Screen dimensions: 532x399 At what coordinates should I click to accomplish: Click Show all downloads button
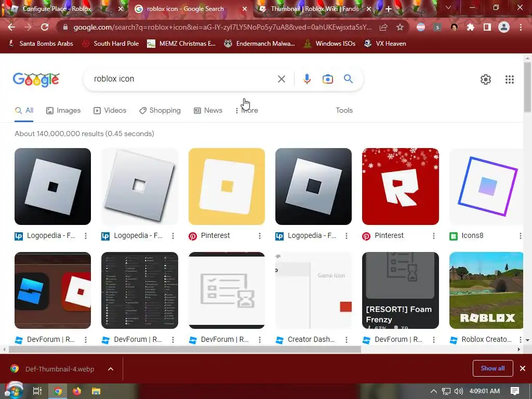(493, 368)
